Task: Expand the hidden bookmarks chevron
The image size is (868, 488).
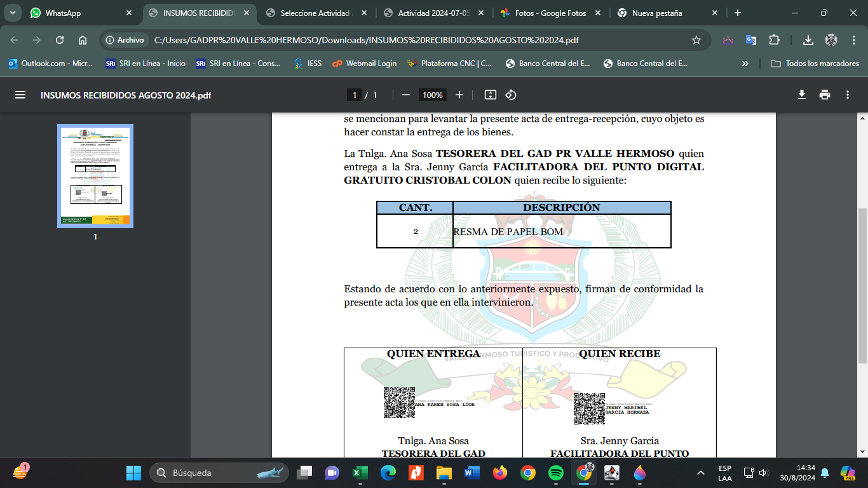Action: point(745,64)
